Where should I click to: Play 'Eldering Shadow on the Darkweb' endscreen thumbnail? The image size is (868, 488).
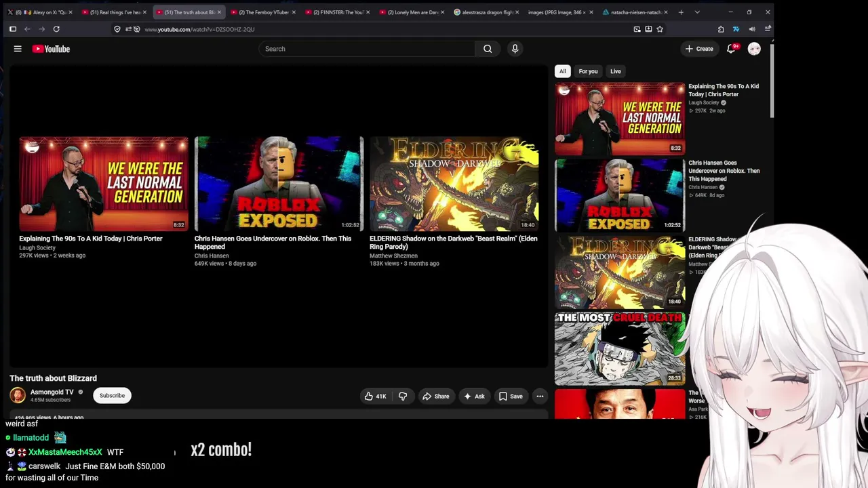point(454,184)
